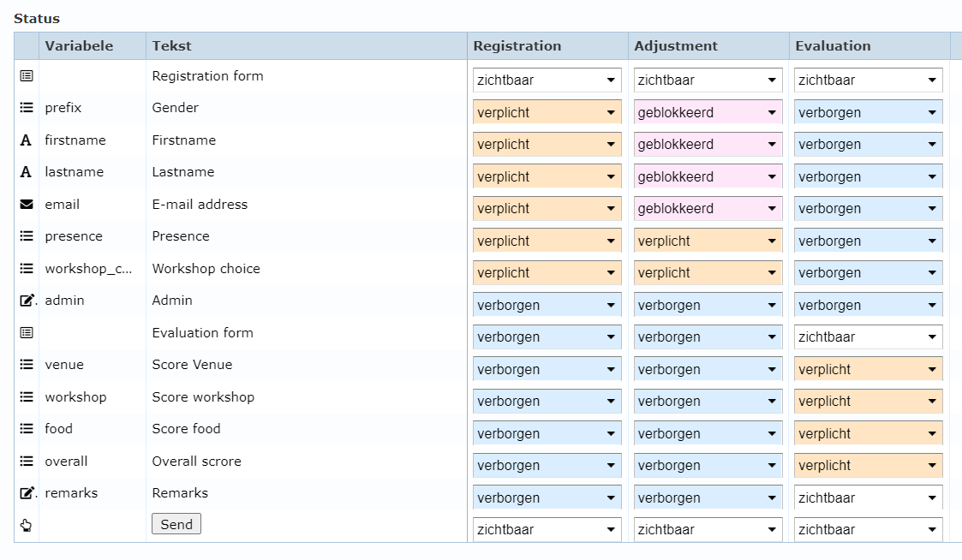Click the text field icon for lastname
Viewport: 962px width, 560px height.
coord(26,172)
